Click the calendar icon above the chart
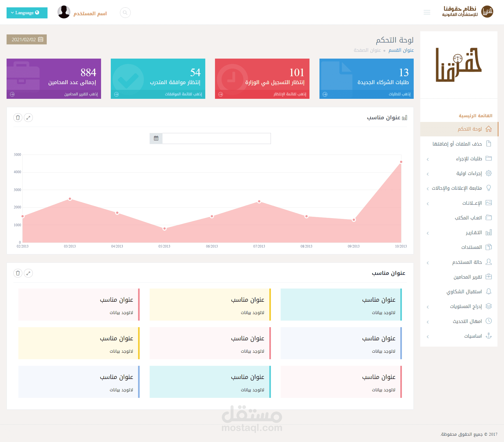This screenshot has width=504, height=442. click(x=156, y=138)
